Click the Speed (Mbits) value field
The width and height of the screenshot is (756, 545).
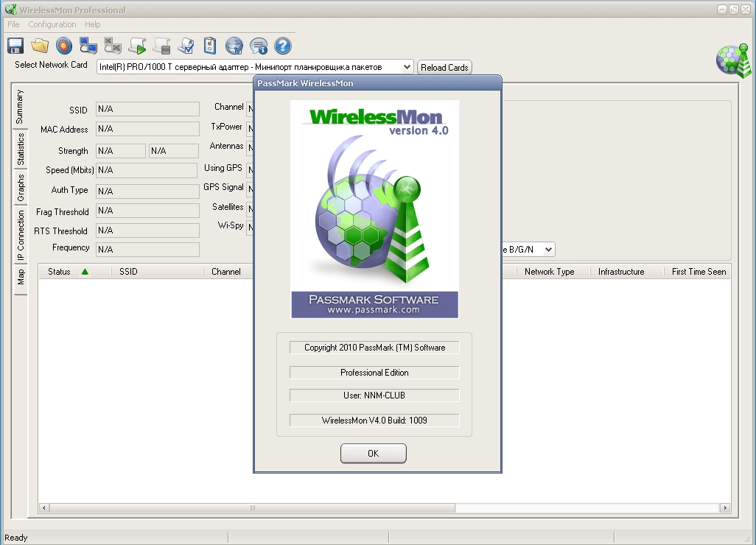[147, 170]
